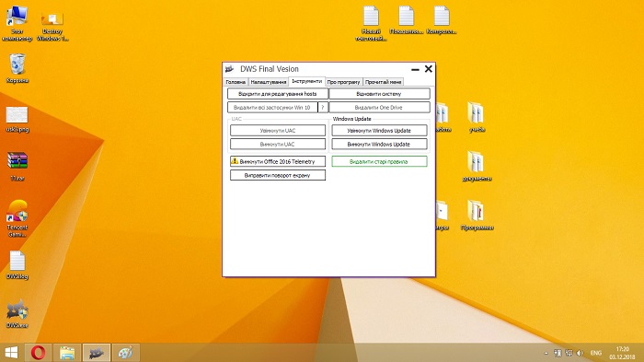
Task: Select the Контроль text file icon
Action: (x=442, y=19)
